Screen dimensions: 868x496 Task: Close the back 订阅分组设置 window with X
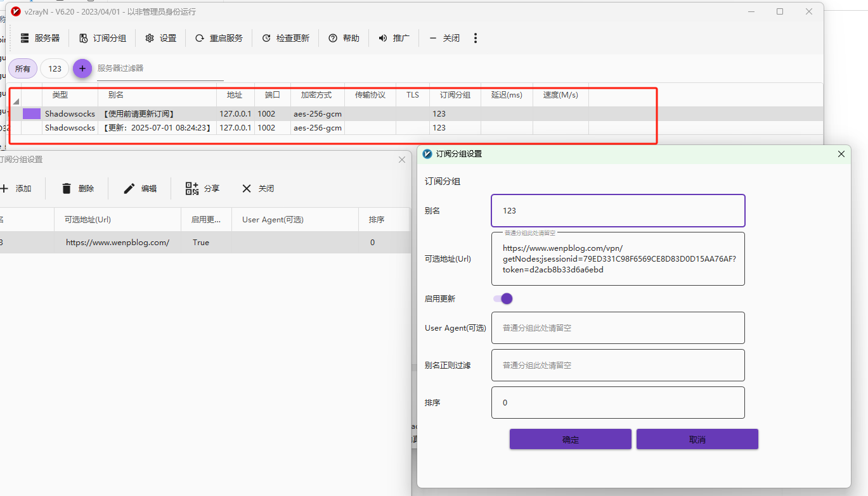point(402,160)
